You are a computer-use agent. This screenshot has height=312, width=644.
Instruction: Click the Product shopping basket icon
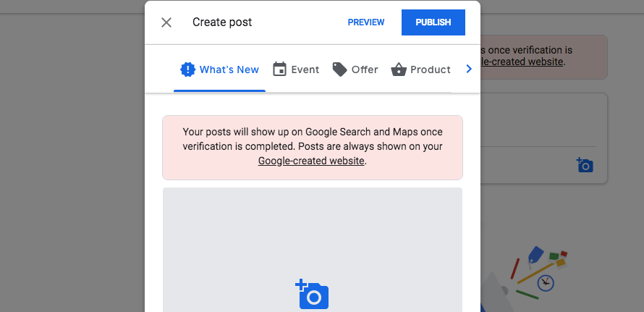coord(399,69)
